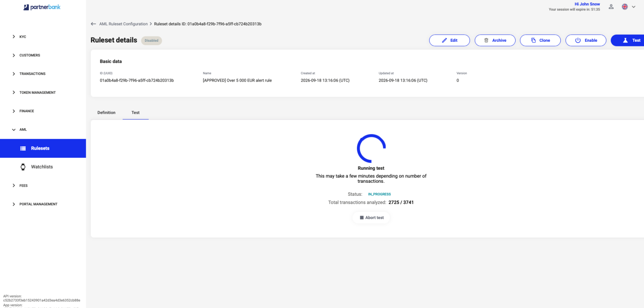Image resolution: width=644 pixels, height=308 pixels.
Task: Click the session expiry timer text
Action: [x=574, y=10]
